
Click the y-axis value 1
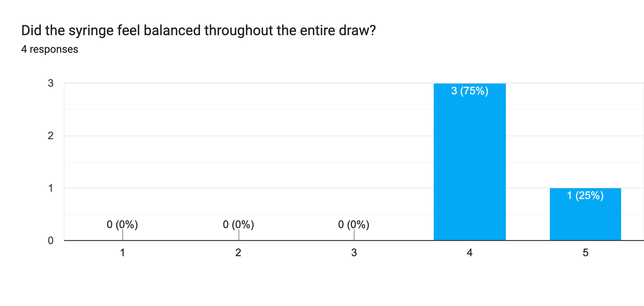click(x=51, y=188)
